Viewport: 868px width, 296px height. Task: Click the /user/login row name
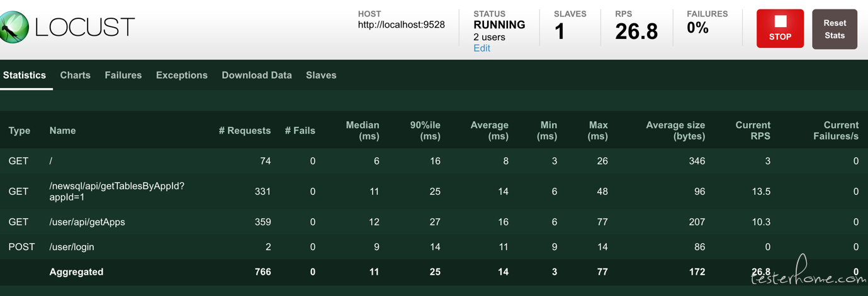tap(72, 247)
